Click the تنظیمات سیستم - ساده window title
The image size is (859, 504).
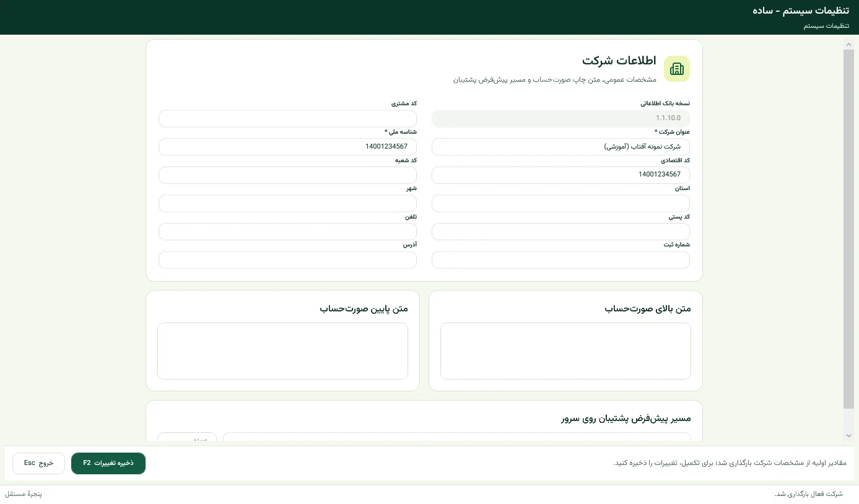tap(801, 11)
